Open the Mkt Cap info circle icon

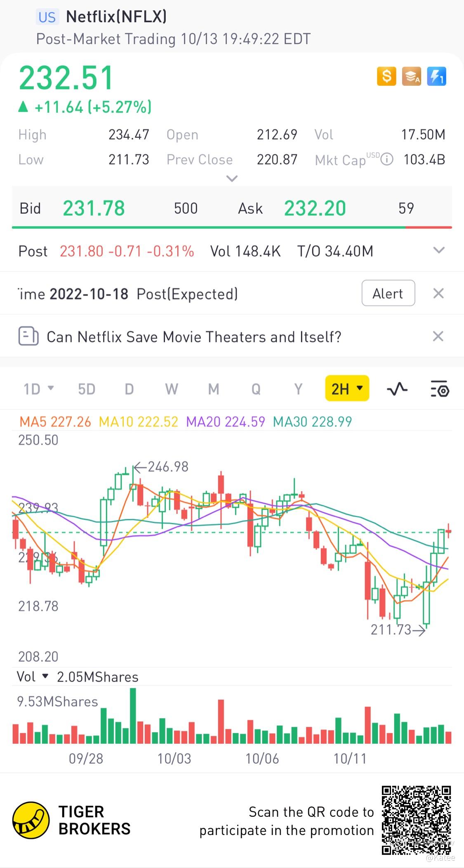point(386,159)
